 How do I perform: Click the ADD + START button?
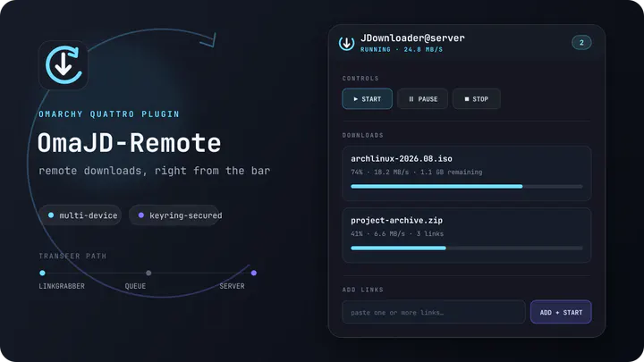point(561,312)
